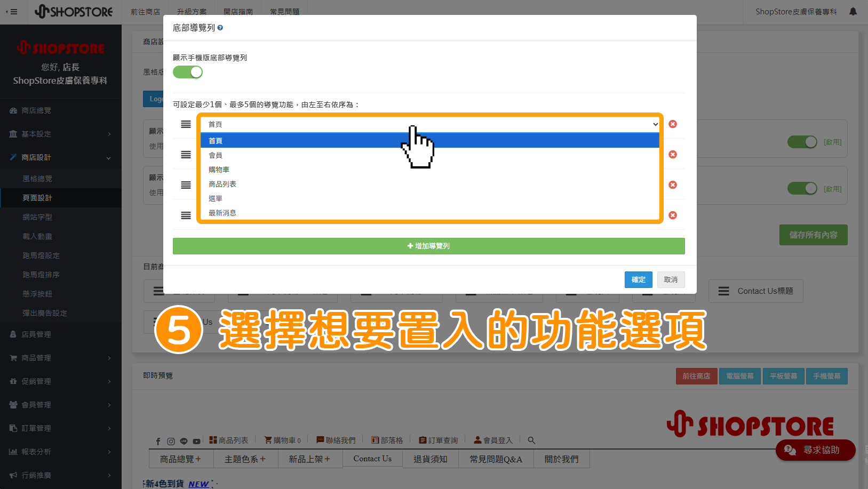Select 購物車 option in dropdown list
Image resolution: width=868 pixels, height=489 pixels.
pos(430,170)
